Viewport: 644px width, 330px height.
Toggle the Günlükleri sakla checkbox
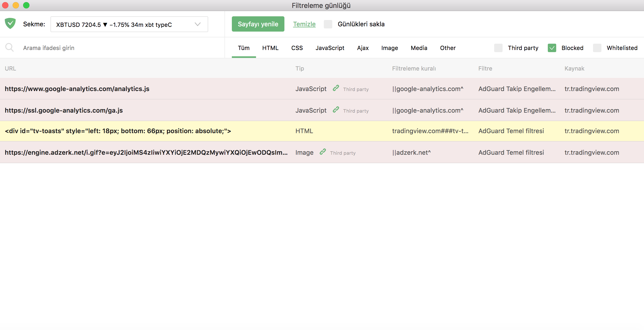pos(328,24)
